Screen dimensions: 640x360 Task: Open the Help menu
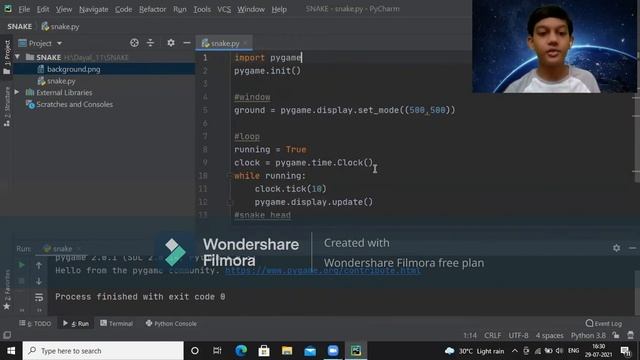coord(279,9)
